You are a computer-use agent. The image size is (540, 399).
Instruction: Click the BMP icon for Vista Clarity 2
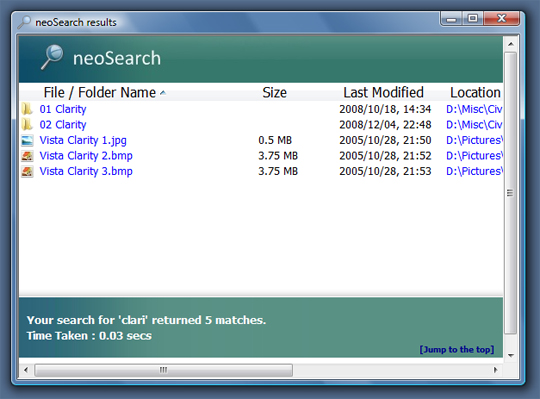[27, 156]
